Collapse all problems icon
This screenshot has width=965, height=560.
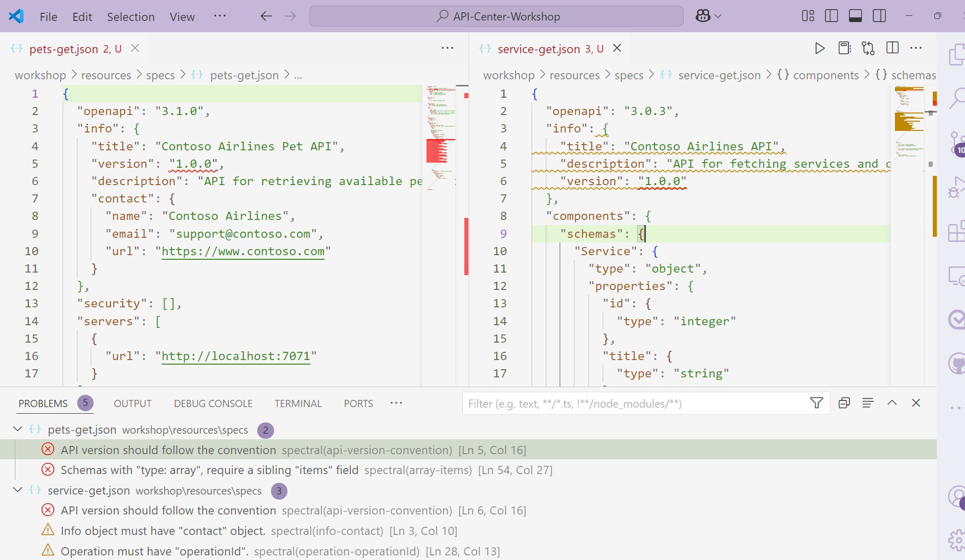pyautogui.click(x=844, y=403)
